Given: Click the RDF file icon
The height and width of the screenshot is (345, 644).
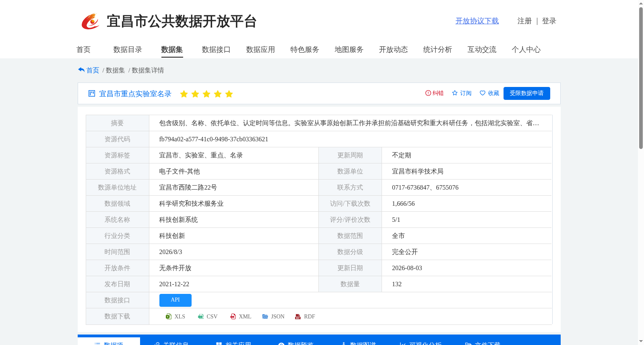Looking at the screenshot, I should [298, 316].
